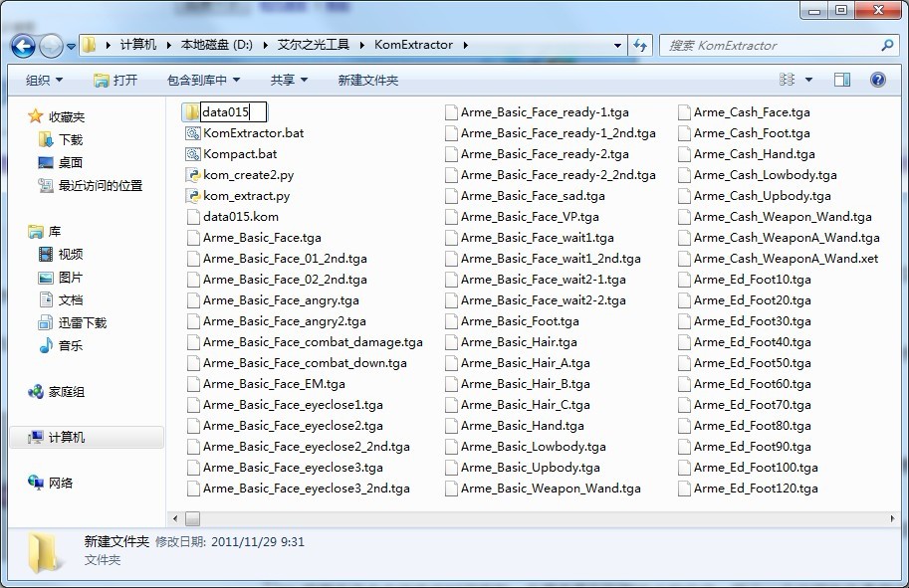Image resolution: width=909 pixels, height=588 pixels.
Task: Select the Kompact.bat file icon
Action: point(193,154)
